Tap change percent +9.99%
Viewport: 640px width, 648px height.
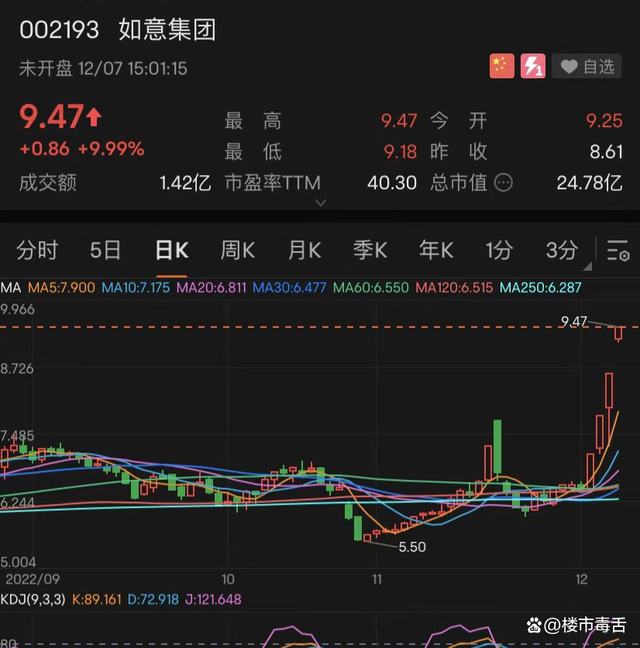coord(111,149)
